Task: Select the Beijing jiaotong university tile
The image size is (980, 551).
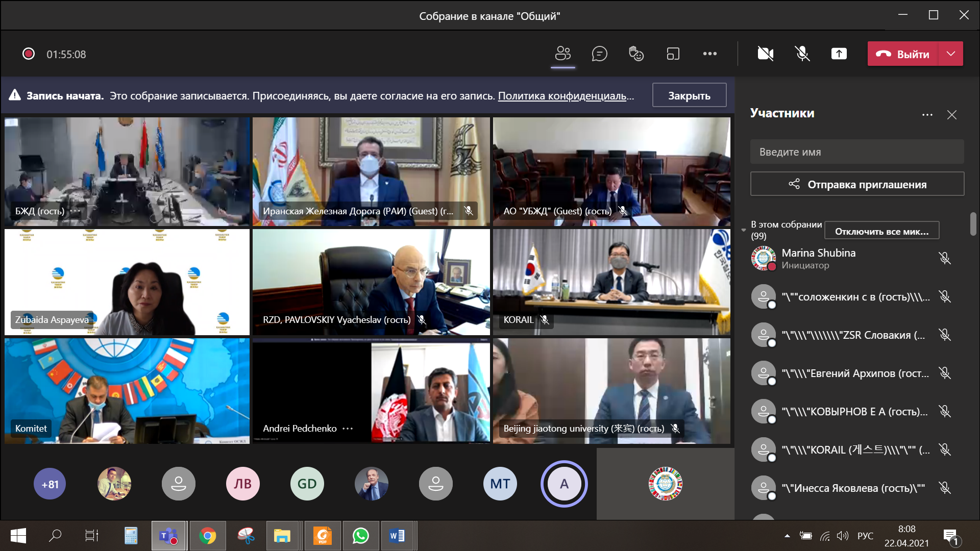Action: (611, 391)
